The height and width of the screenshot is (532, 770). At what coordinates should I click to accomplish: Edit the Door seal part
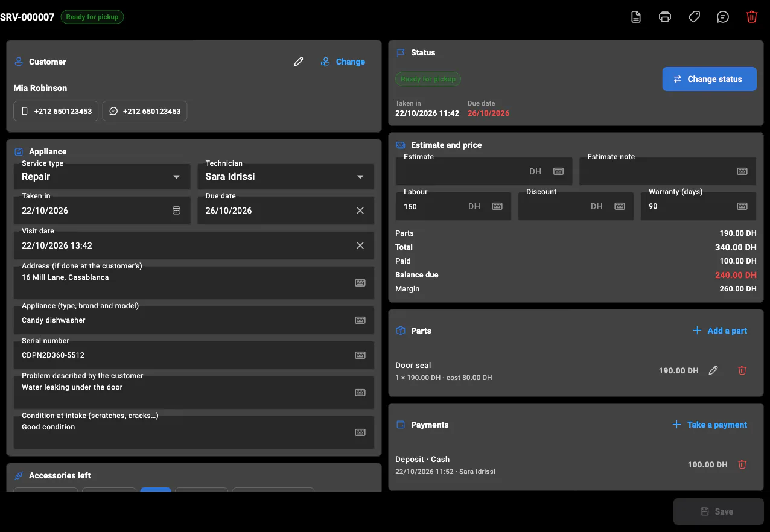click(713, 370)
